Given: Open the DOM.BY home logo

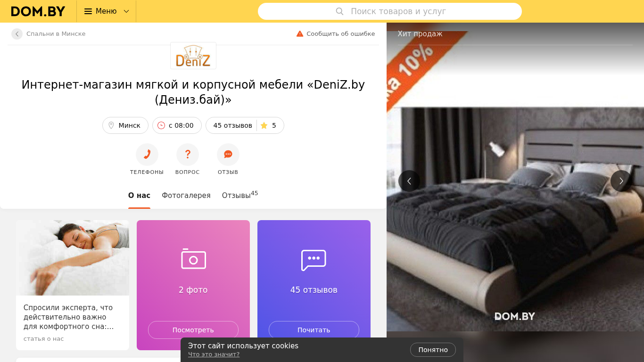Looking at the screenshot, I should pos(38,11).
